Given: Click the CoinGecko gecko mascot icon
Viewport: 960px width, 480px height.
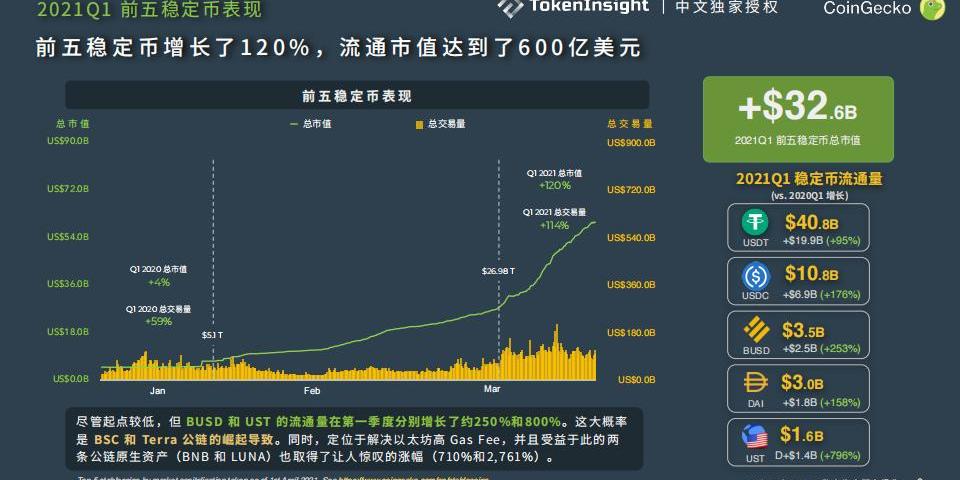Looking at the screenshot, I should coord(932,8).
